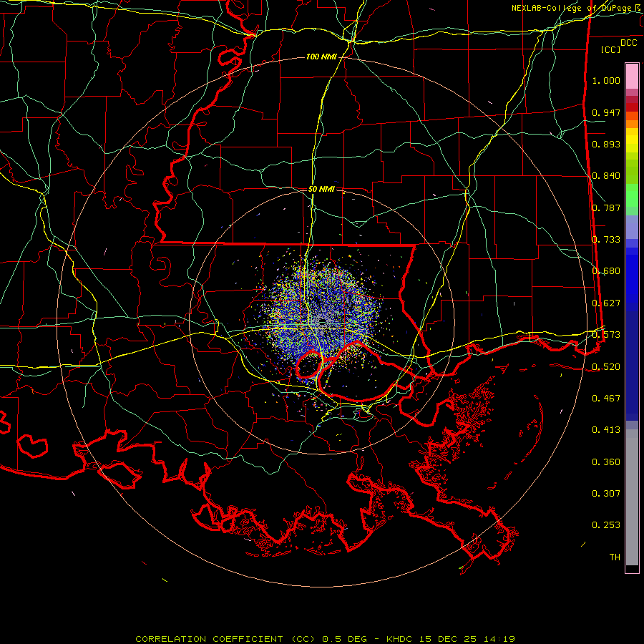Click the TH threshold label on legend

tap(615, 557)
